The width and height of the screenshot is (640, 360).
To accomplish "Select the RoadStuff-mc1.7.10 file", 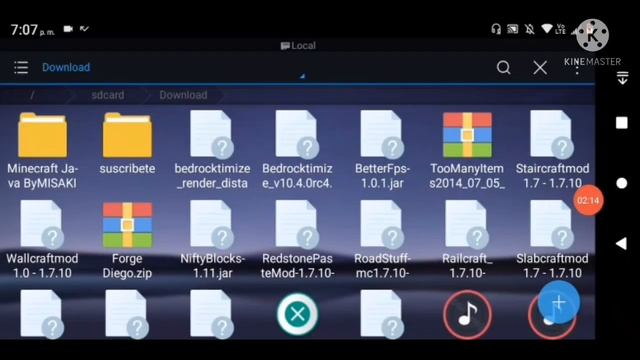I will (x=382, y=240).
